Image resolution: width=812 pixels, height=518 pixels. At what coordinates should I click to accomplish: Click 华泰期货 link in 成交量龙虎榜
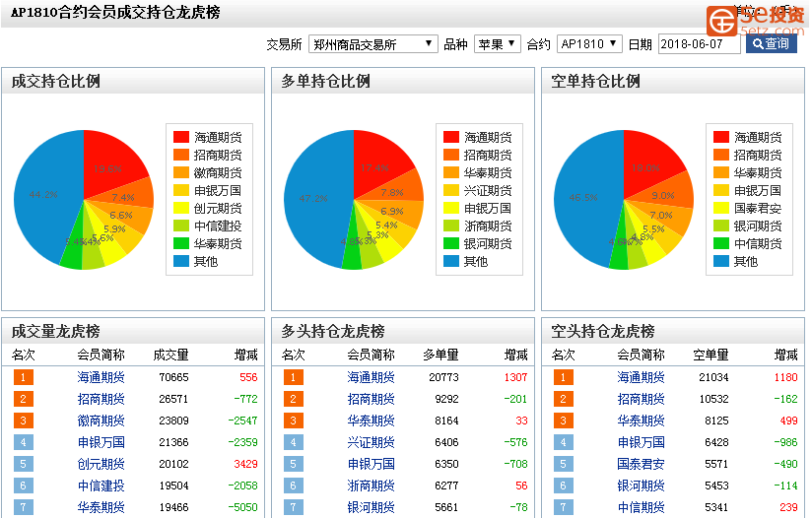[x=101, y=507]
